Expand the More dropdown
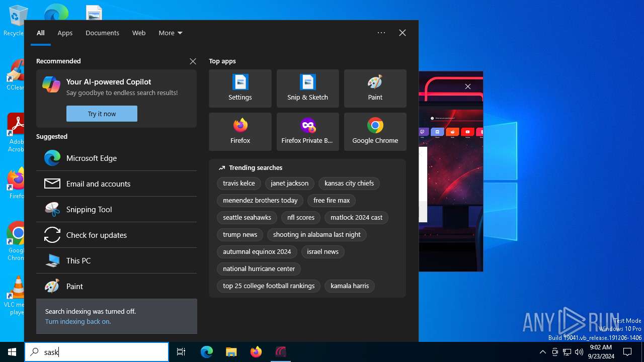 pos(171,33)
